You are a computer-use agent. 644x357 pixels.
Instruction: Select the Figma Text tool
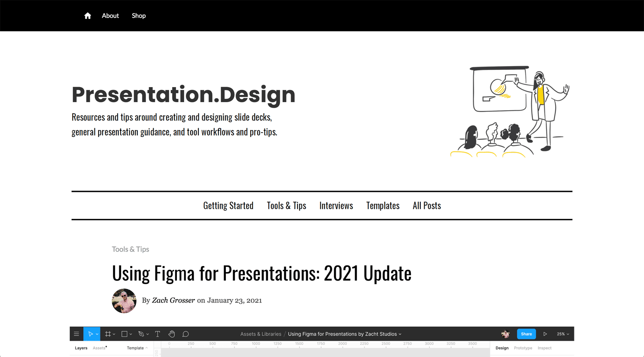click(x=158, y=334)
